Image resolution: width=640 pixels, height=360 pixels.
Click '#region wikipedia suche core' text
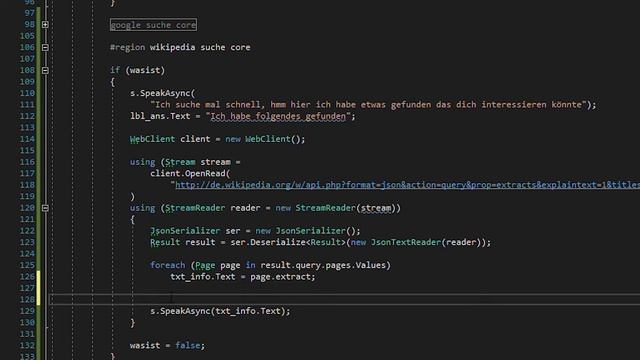[x=180, y=47]
